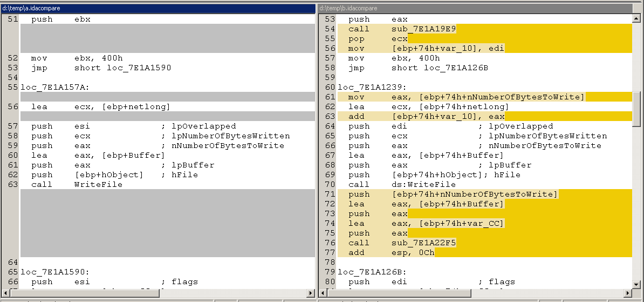
Task: Click highlighted 'call sub_7E1A19E9' line 54
Action: [x=402, y=29]
